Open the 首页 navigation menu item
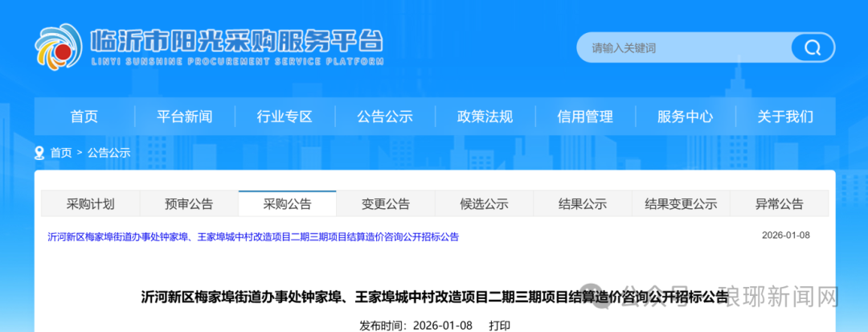 tap(84, 117)
